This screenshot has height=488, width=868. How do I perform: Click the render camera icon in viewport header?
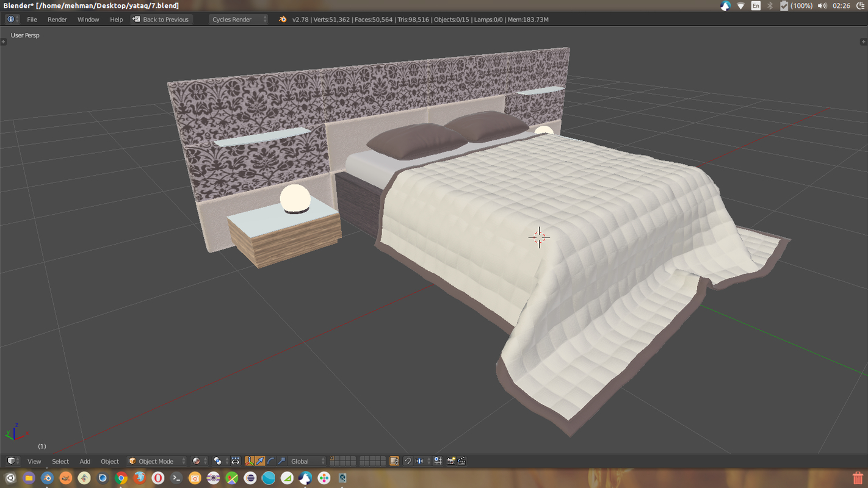pos(451,461)
